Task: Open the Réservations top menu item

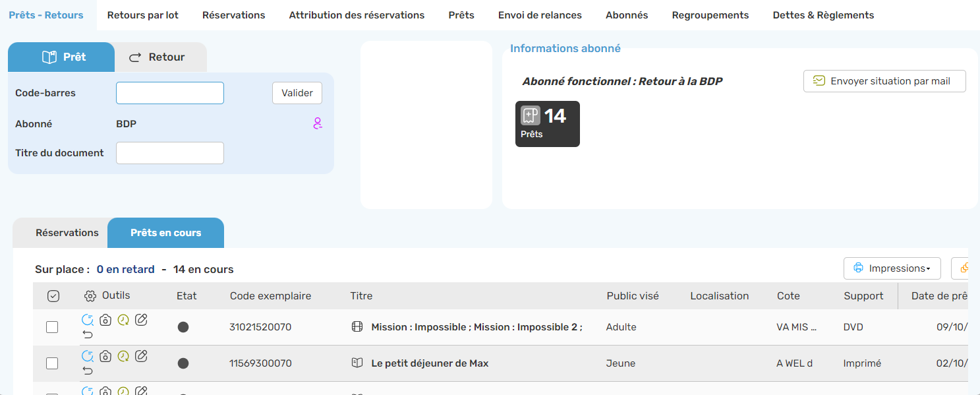Action: pos(234,15)
